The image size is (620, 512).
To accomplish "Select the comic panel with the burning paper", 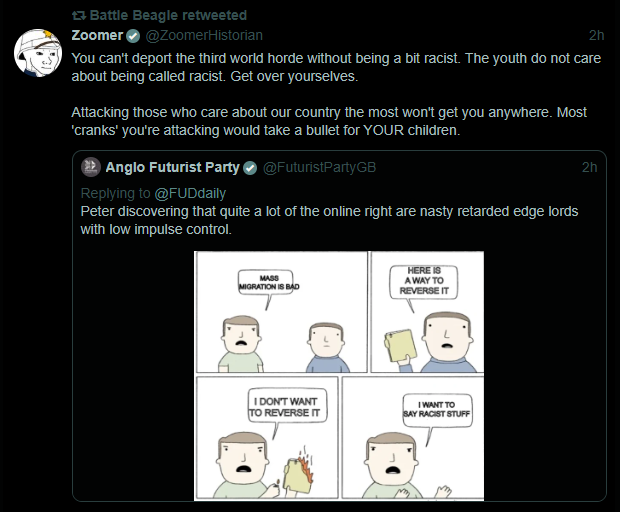I will click(x=267, y=437).
